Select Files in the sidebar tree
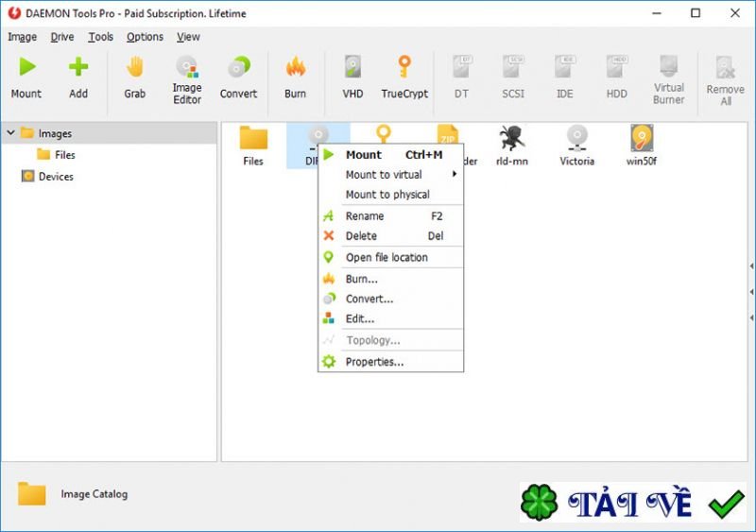Image resolution: width=756 pixels, height=532 pixels. pyautogui.click(x=64, y=155)
